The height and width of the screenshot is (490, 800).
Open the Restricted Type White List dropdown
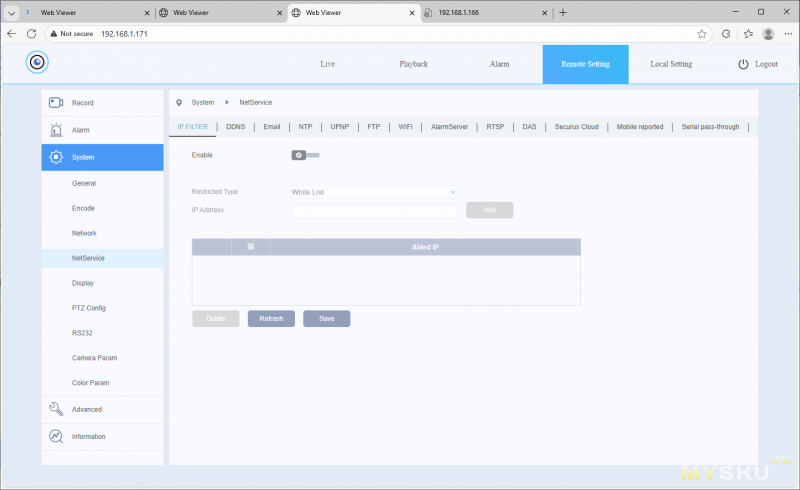point(373,192)
